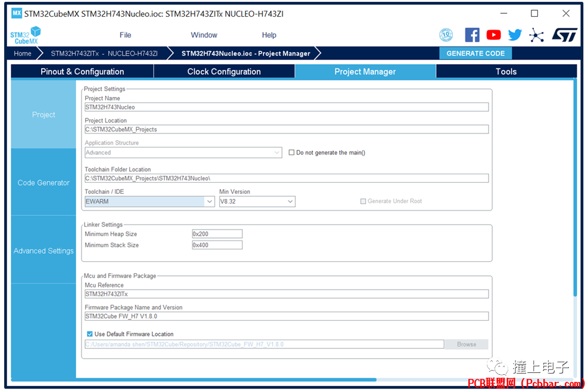Open the Advanced Settings side tab
The height and width of the screenshot is (392, 588).
[43, 250]
